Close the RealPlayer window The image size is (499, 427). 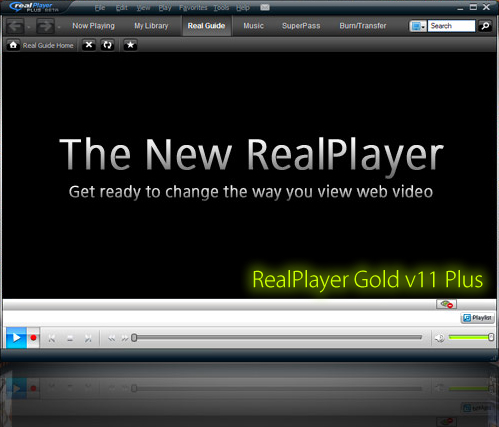486,7
